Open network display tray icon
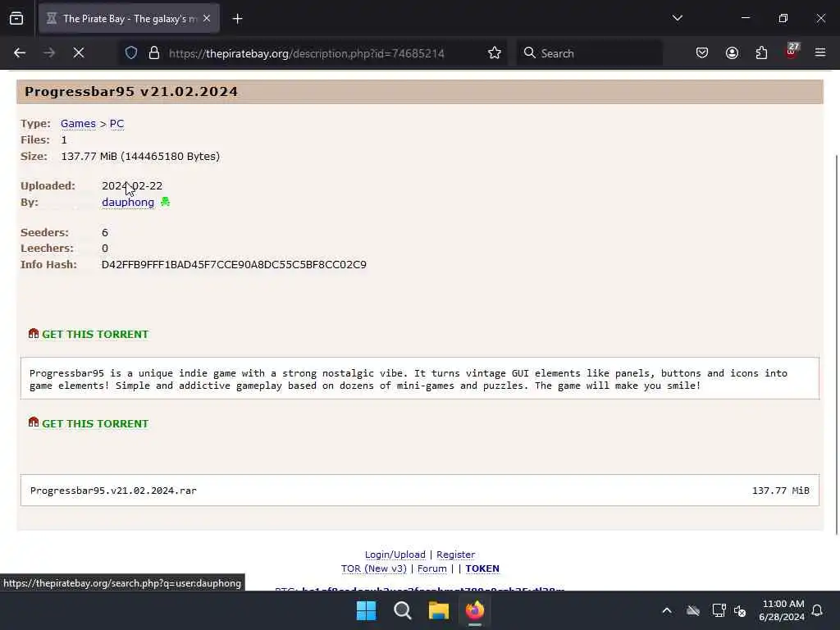Screen dimensions: 840x630 [x=719, y=610]
